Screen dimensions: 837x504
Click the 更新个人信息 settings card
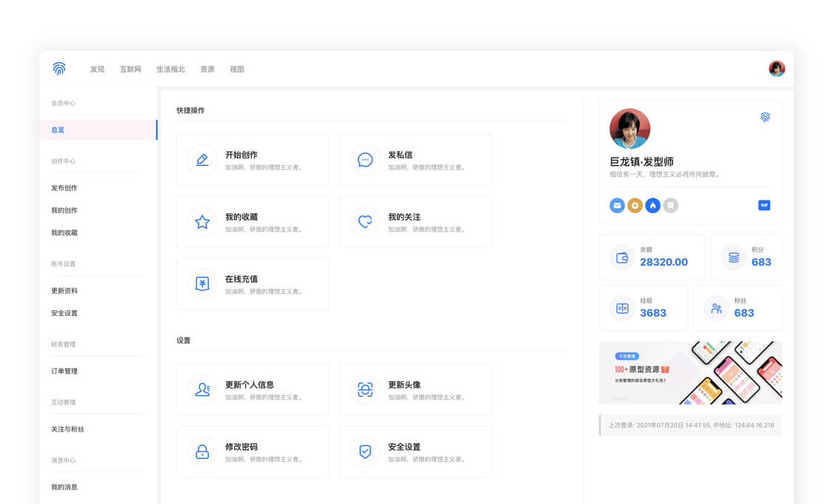pos(253,389)
